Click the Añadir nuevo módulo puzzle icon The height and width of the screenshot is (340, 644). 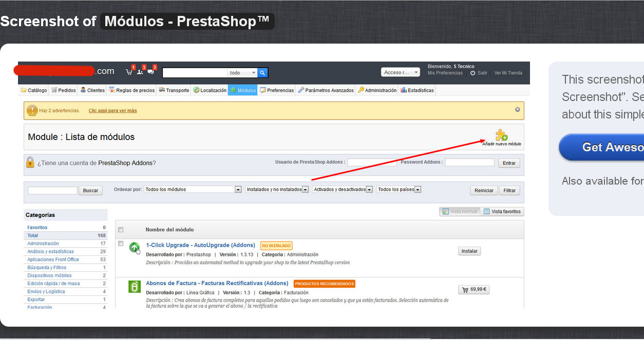[x=501, y=134]
